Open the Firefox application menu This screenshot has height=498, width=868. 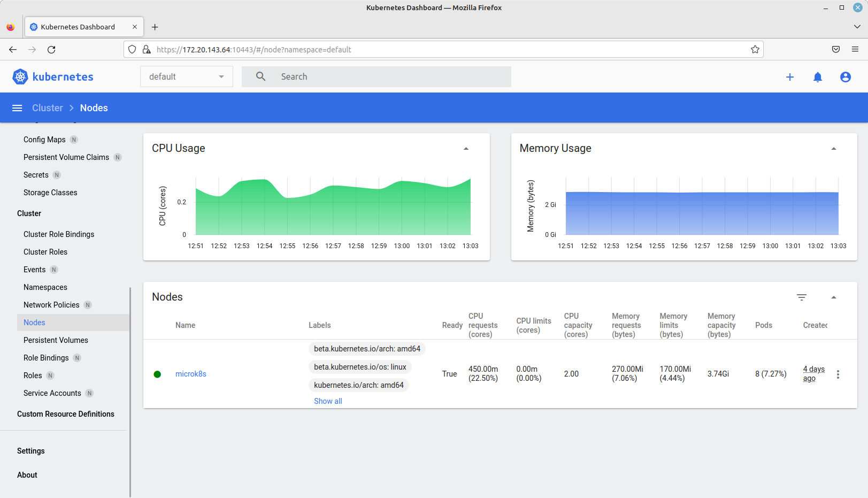coord(855,49)
